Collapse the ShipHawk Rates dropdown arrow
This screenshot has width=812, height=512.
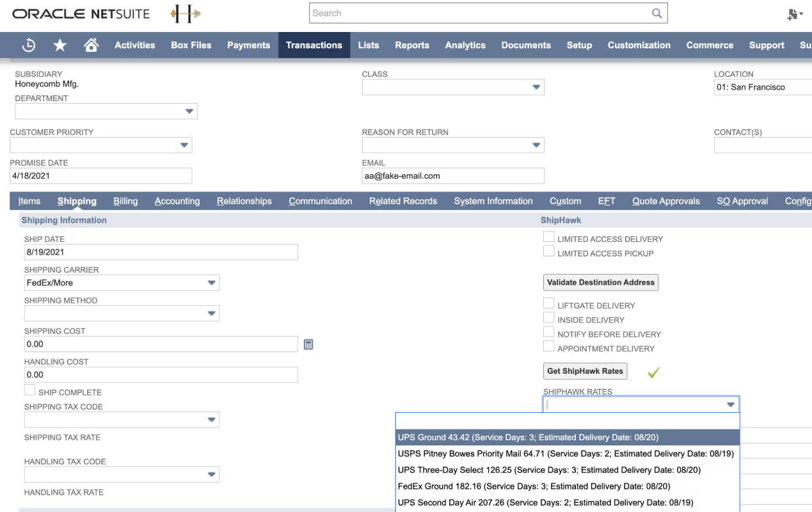click(731, 405)
